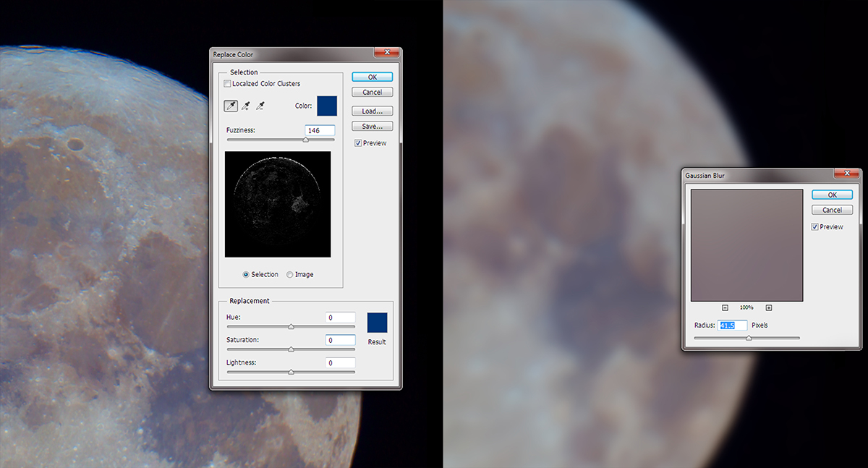The width and height of the screenshot is (868, 468).
Task: Zoom in the Gaussian Blur preview
Action: pyautogui.click(x=769, y=307)
